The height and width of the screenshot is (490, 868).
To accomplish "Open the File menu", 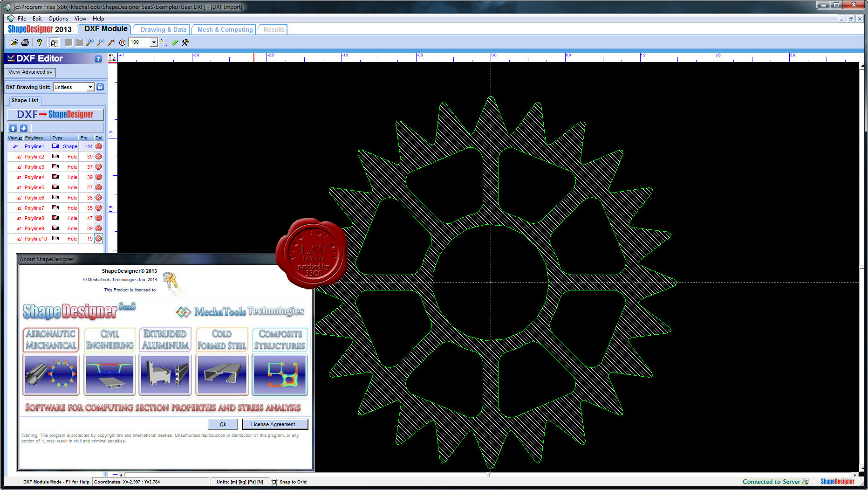I will pos(22,19).
